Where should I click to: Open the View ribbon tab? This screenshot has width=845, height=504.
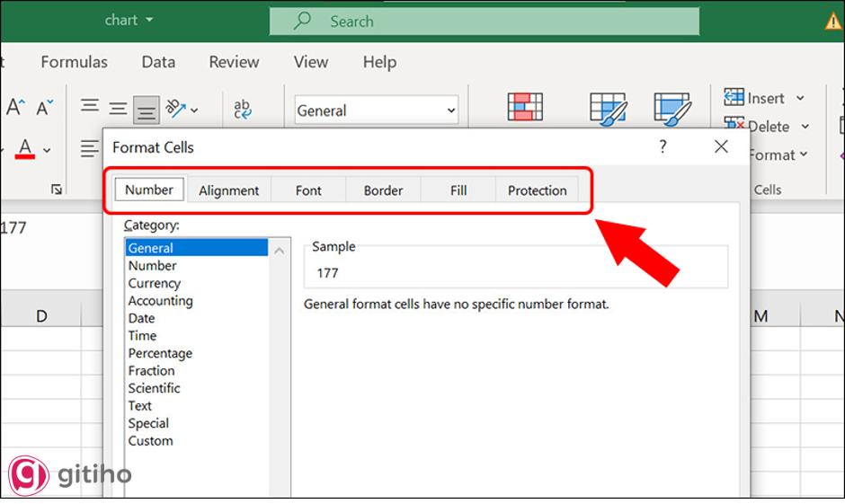click(311, 62)
